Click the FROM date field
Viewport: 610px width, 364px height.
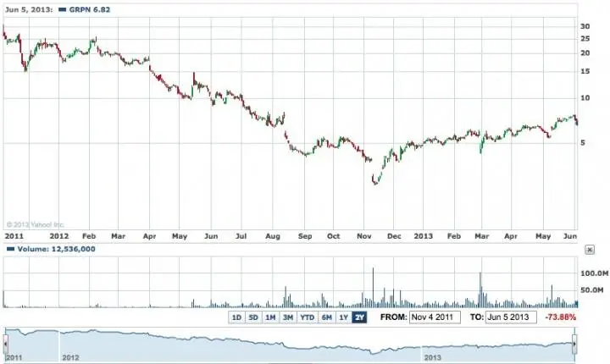[x=435, y=317]
